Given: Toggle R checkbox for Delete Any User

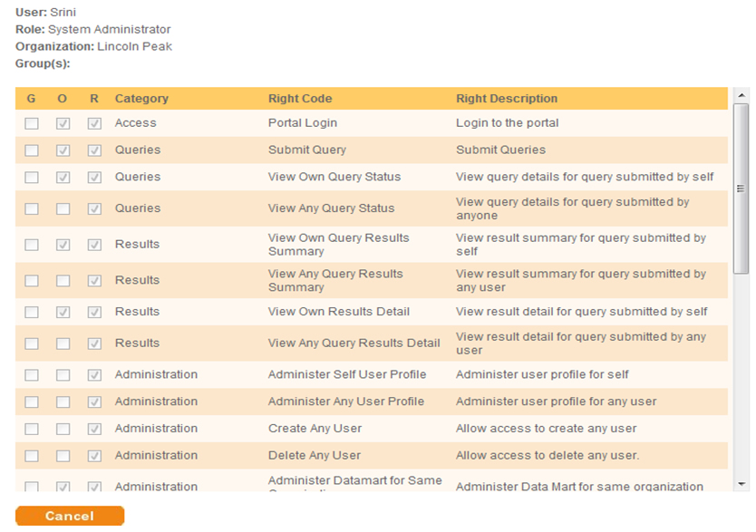Looking at the screenshot, I should tap(93, 456).
